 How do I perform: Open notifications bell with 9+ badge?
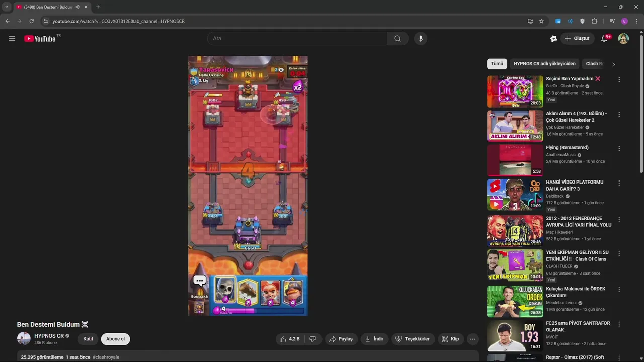pos(605,39)
